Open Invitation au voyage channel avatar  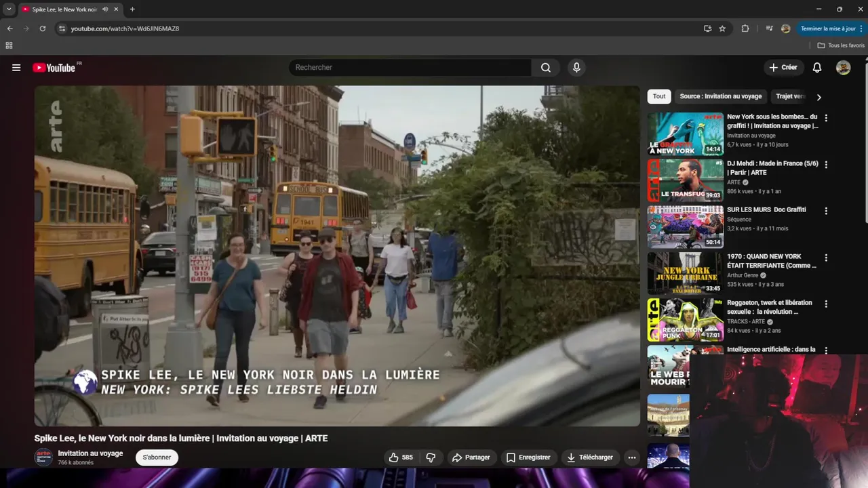43,457
